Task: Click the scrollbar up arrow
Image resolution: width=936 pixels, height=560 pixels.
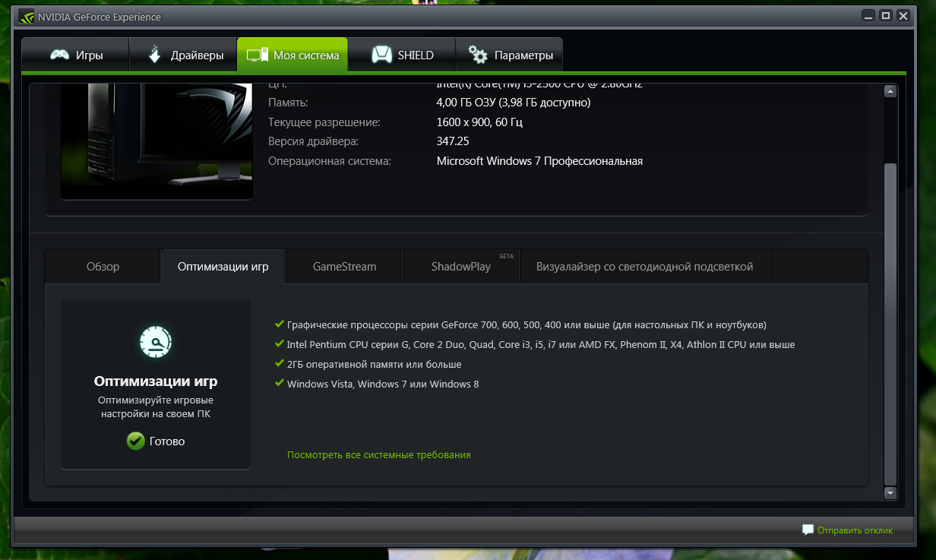Action: (890, 91)
